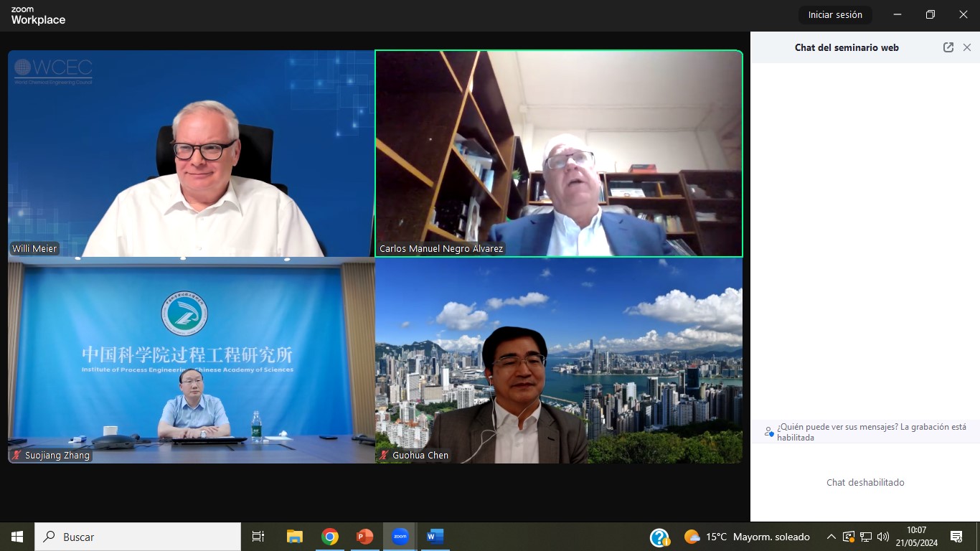
Task: Open File Explorer from the taskbar
Action: click(295, 537)
